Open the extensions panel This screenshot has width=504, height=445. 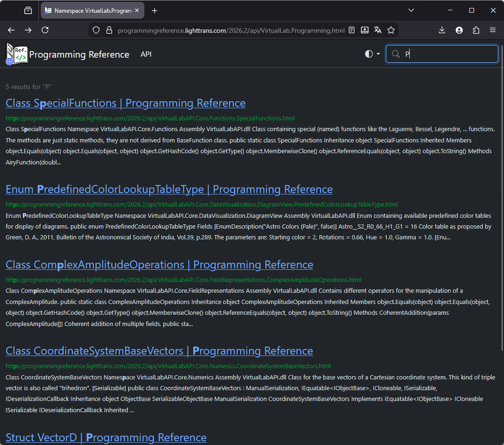pos(476,30)
